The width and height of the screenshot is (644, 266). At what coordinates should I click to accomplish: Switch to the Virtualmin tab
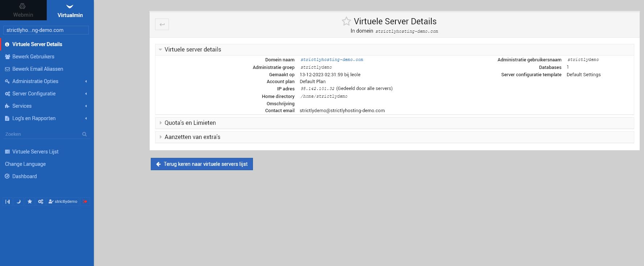tap(70, 10)
